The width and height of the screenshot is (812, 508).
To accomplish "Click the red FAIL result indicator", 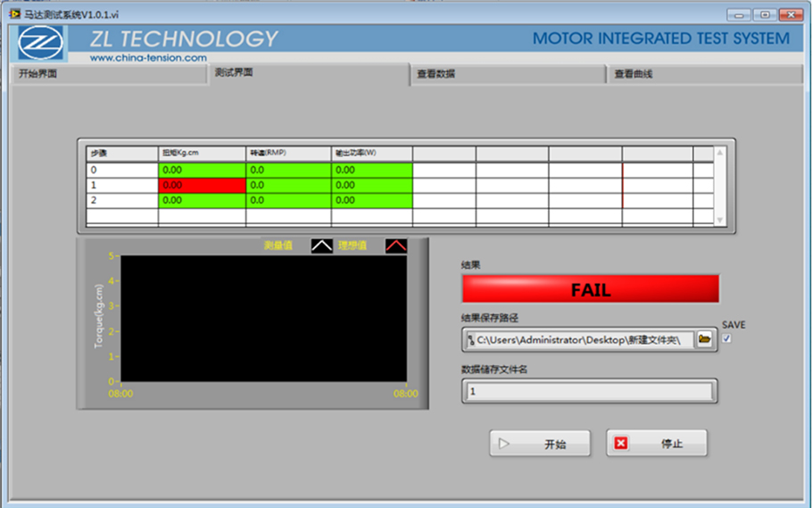I will [590, 290].
